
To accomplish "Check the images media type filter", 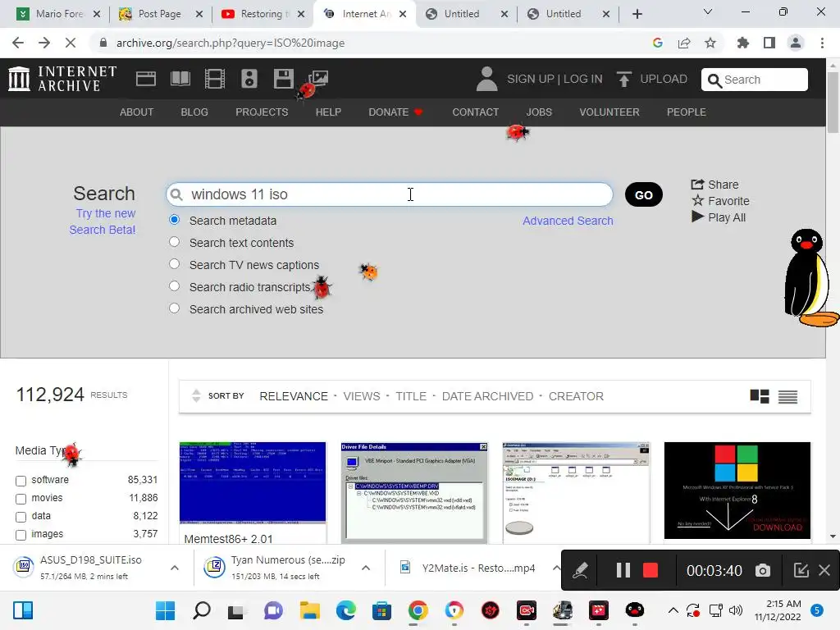I will (x=21, y=535).
